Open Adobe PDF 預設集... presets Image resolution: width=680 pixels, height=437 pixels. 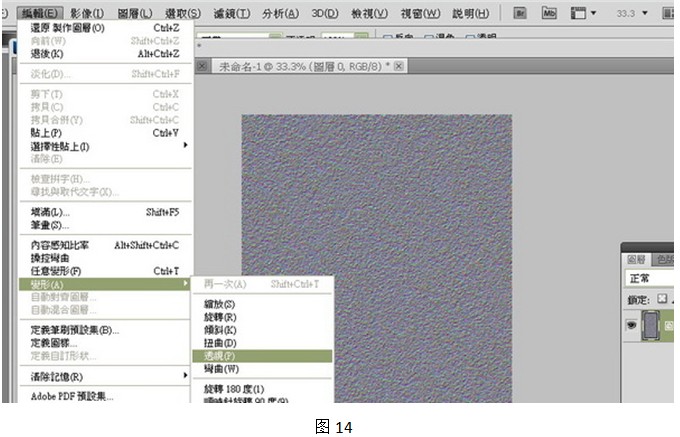point(105,396)
